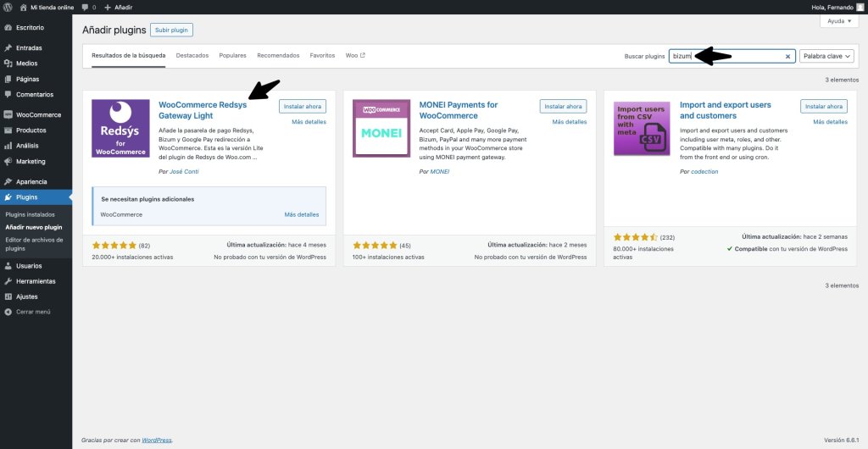
Task: View Más detalles for MONEI Payments
Action: pyautogui.click(x=570, y=122)
